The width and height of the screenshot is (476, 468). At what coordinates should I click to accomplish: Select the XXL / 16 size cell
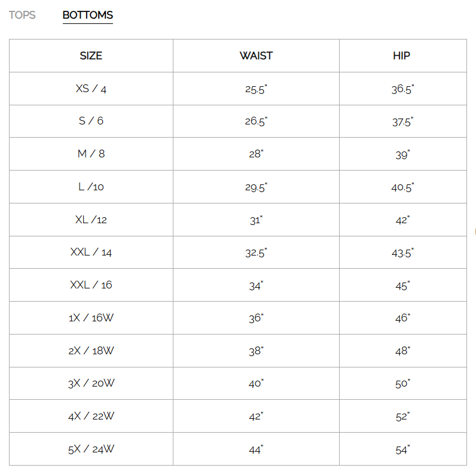coord(91,285)
